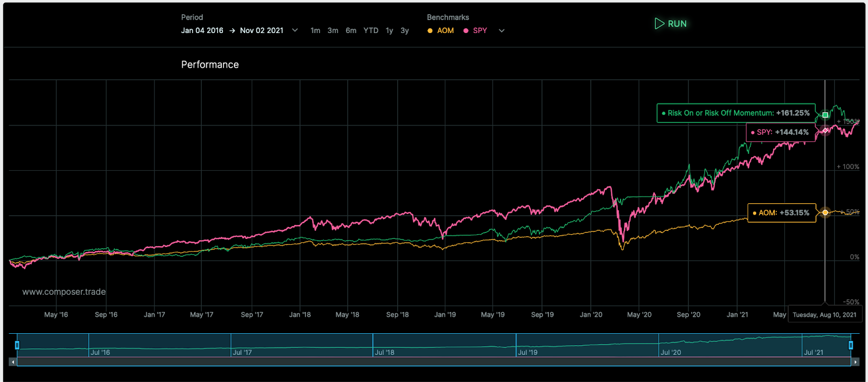Select the 3y period preset

405,31
